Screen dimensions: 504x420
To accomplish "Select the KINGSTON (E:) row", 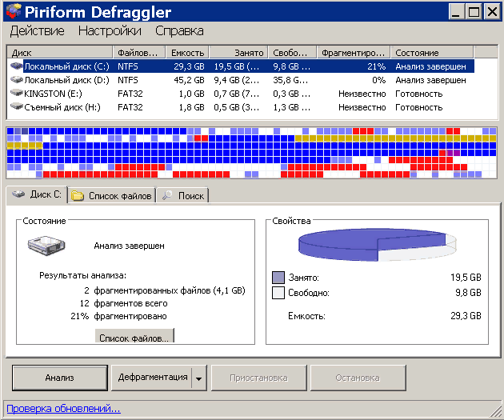I will (241, 93).
